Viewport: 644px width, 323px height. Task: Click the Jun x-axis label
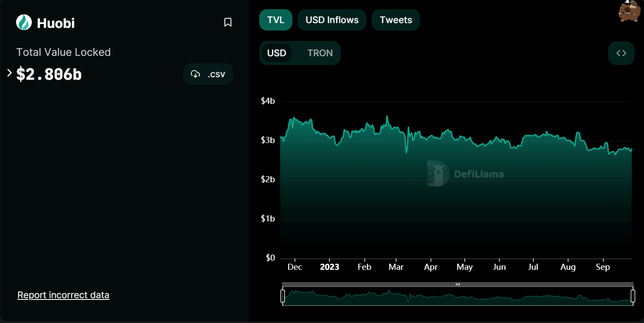coord(500,267)
